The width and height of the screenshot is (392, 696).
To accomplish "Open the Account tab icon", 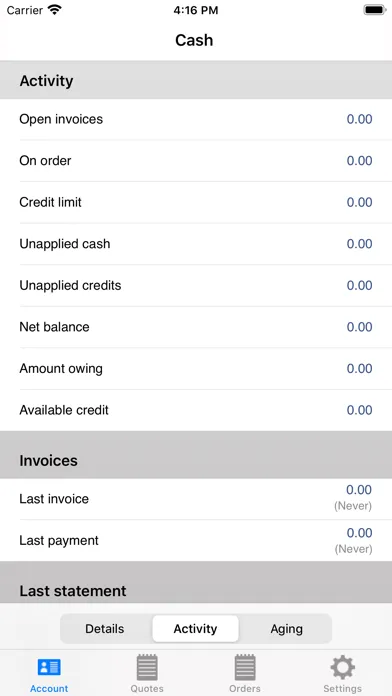I will pos(49,667).
